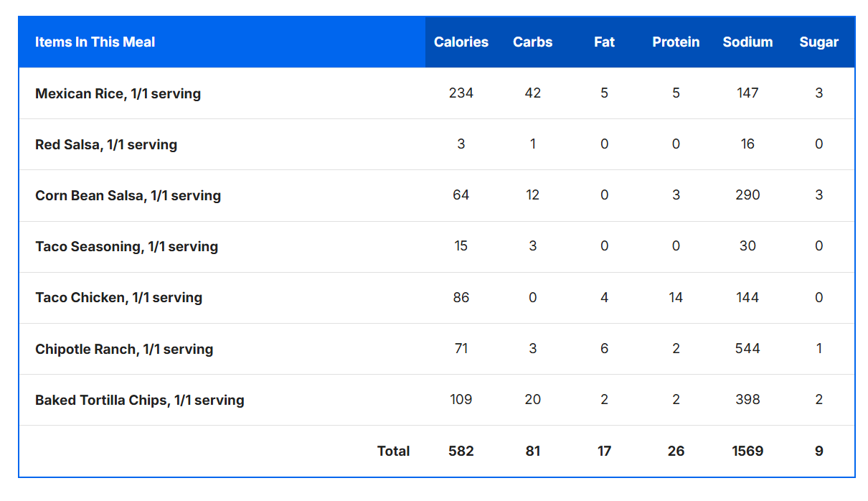
Task: Open the Corn Bean Salsa item
Action: click(x=128, y=196)
